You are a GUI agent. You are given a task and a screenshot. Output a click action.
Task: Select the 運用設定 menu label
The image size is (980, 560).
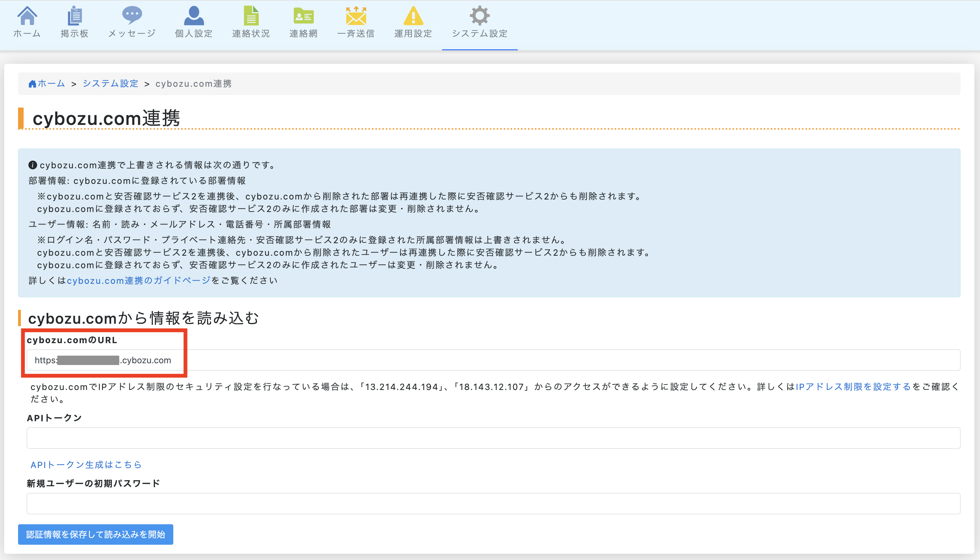click(413, 34)
